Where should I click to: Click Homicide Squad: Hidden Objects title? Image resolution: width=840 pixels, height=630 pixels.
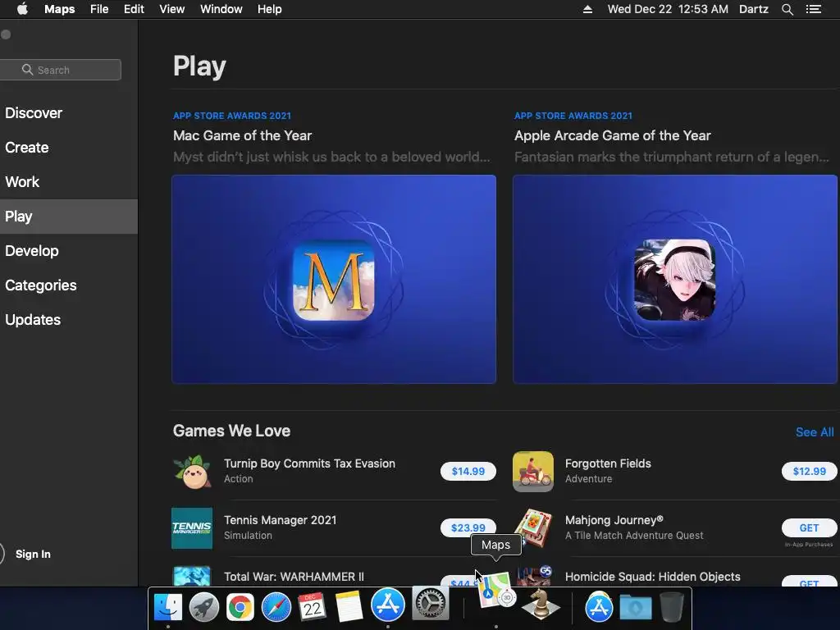(x=652, y=577)
